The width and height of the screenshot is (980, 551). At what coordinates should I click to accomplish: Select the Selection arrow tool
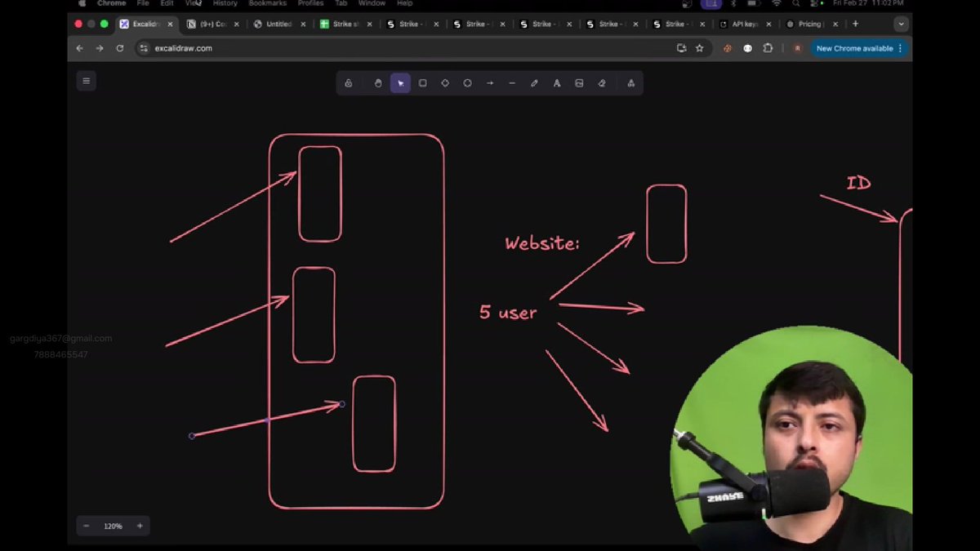(x=400, y=83)
